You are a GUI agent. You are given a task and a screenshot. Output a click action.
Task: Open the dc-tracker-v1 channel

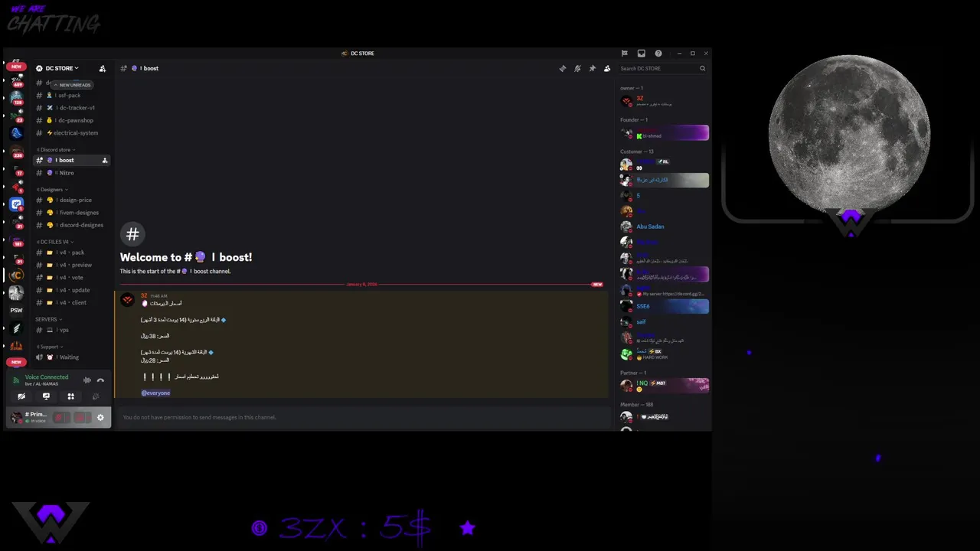click(x=73, y=108)
